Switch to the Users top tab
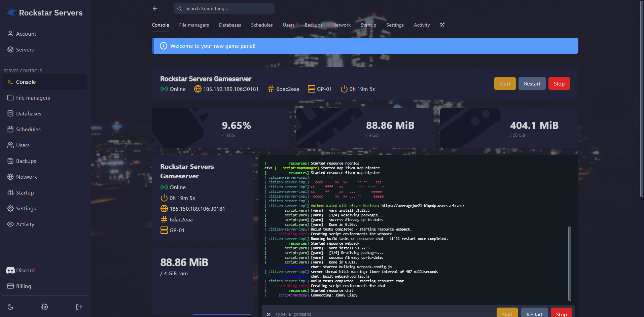 [289, 25]
